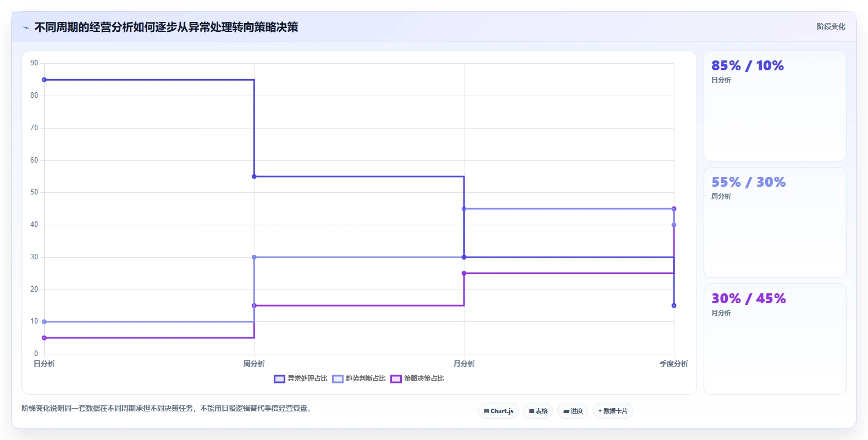Image resolution: width=868 pixels, height=440 pixels.
Task: Click the Chart.js pill tag
Action: coord(499,411)
